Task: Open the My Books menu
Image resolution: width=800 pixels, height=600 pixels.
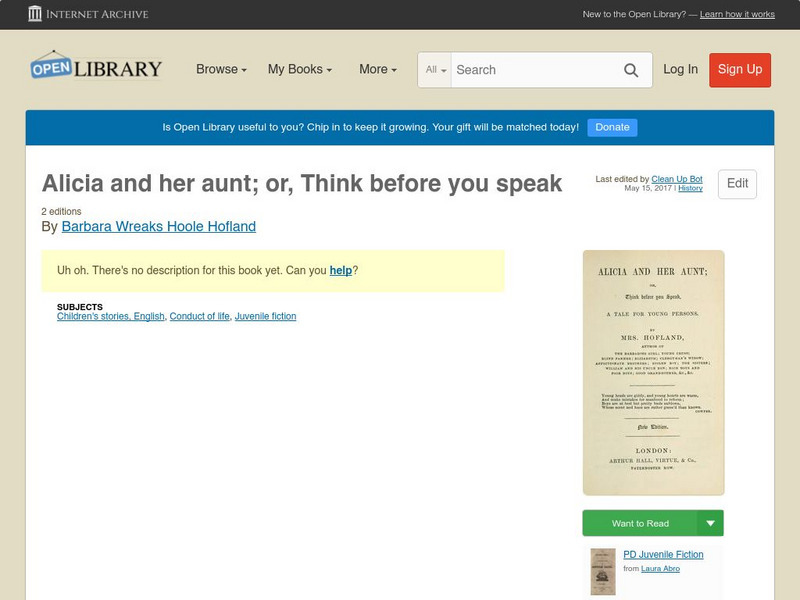Action: [300, 70]
